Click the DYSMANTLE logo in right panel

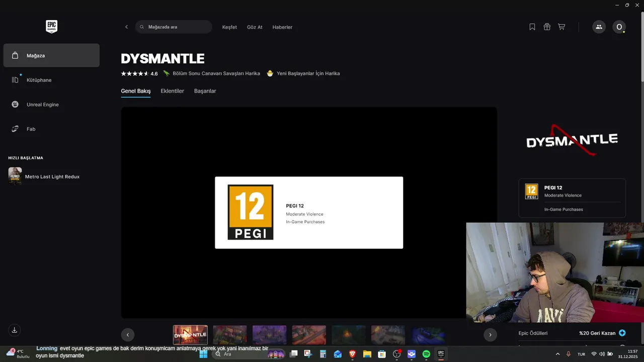(x=572, y=140)
